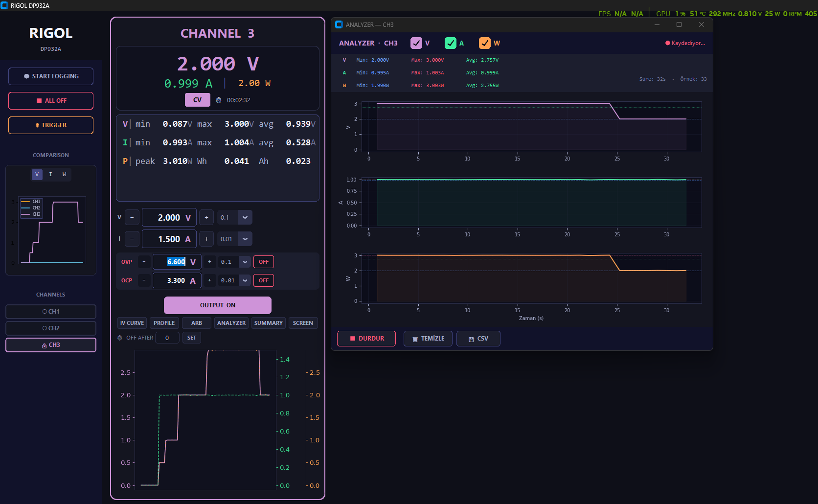Viewport: 818px width, 504px height.
Task: Expand the current step size dropdown
Action: pyautogui.click(x=245, y=239)
